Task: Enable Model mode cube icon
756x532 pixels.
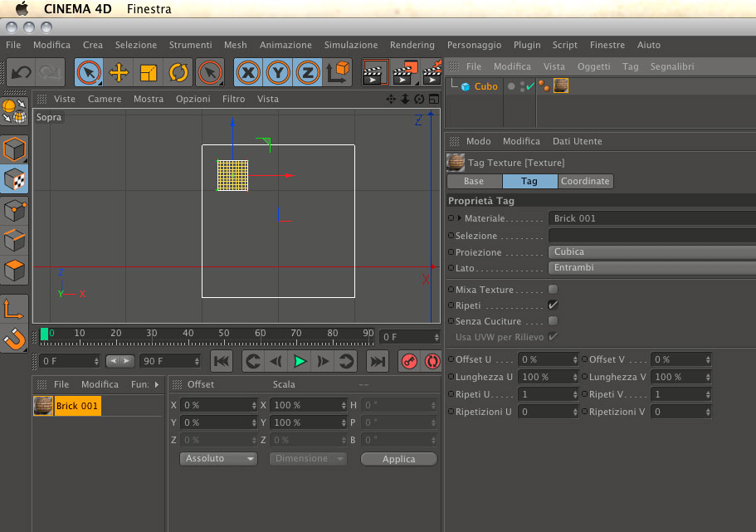Action: point(14,149)
